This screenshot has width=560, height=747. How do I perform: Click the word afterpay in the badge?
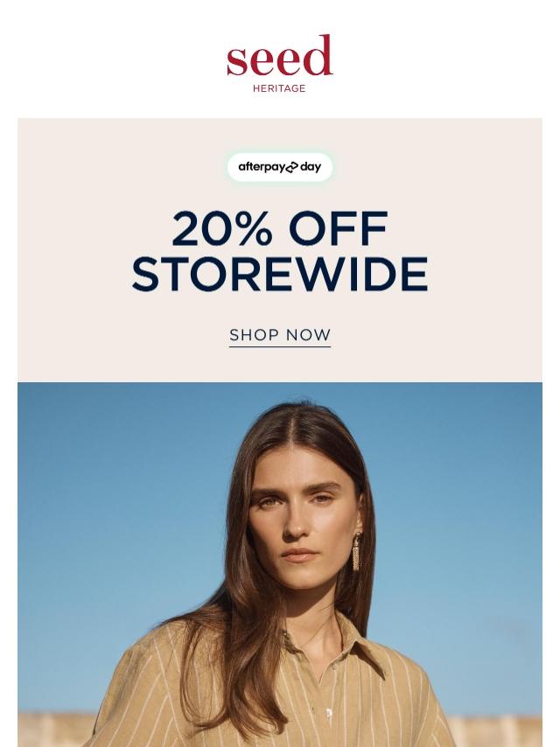point(261,167)
